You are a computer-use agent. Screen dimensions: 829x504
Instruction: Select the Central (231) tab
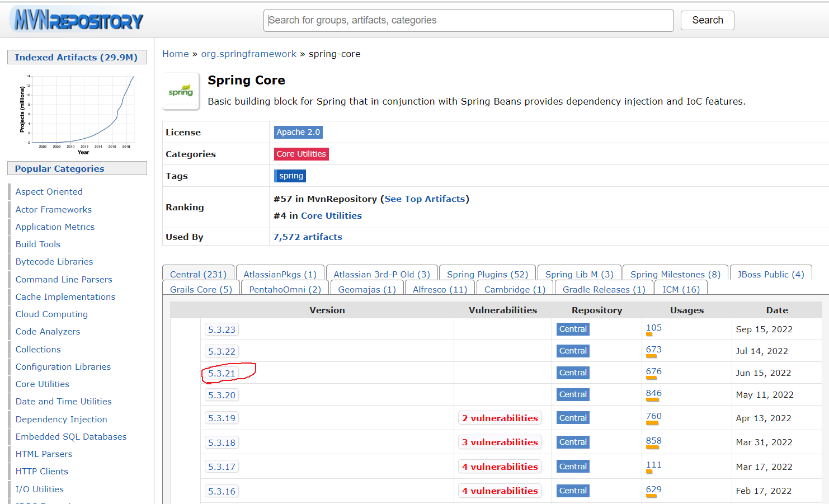[x=198, y=274]
